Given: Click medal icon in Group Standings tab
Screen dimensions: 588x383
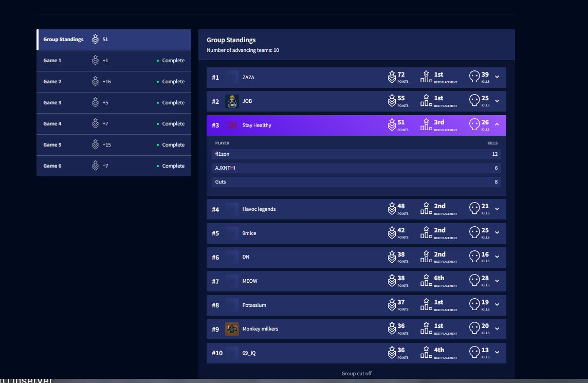Looking at the screenshot, I should point(95,39).
